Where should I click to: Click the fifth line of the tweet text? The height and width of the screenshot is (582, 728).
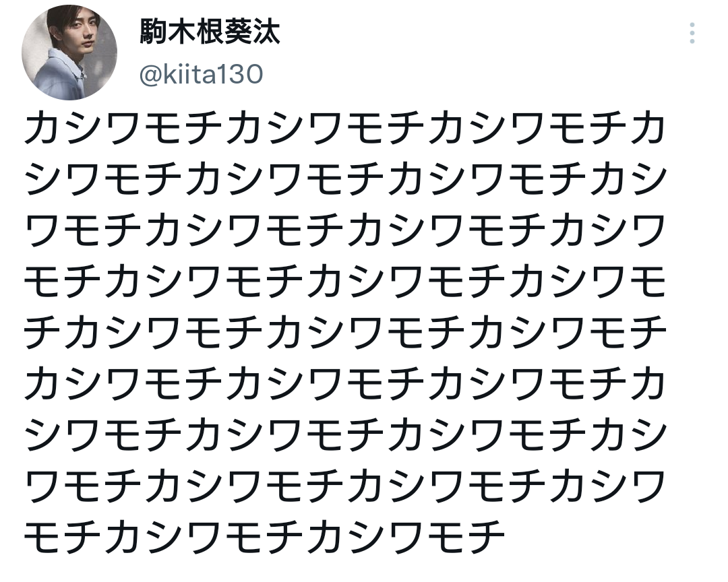344,333
